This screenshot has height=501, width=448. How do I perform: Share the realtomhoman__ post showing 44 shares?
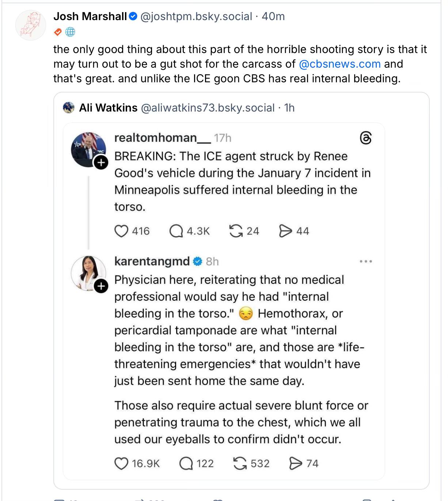tap(285, 231)
